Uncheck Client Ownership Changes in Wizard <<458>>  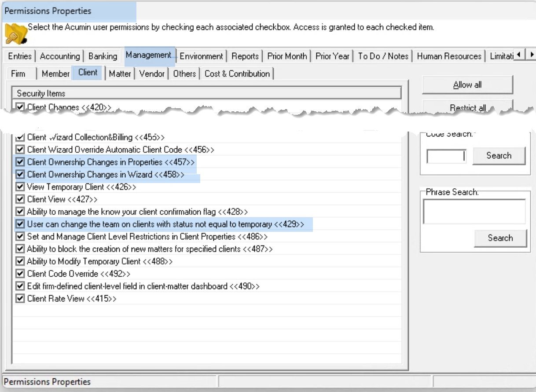(20, 174)
